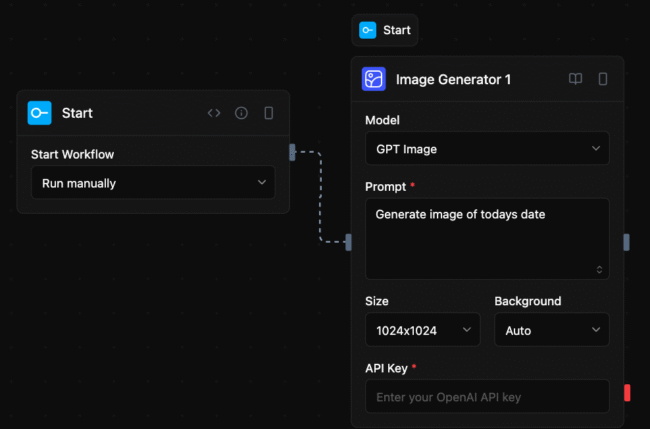Screen dimensions: 650x429
Task: Click the Start node output connection handle
Action: pos(292,152)
